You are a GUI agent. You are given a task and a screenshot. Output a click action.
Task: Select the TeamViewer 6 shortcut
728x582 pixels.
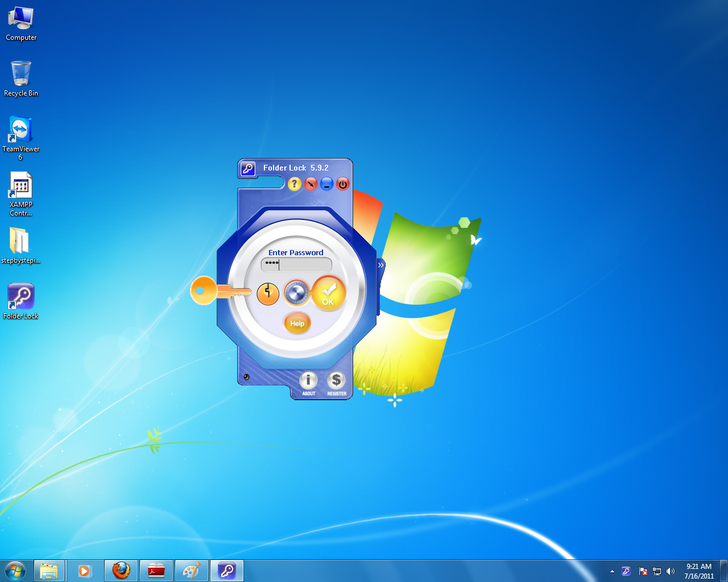coord(21,138)
